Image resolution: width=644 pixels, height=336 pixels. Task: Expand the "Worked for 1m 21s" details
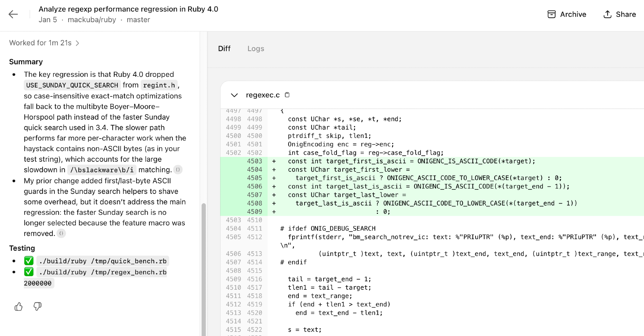[x=44, y=43]
